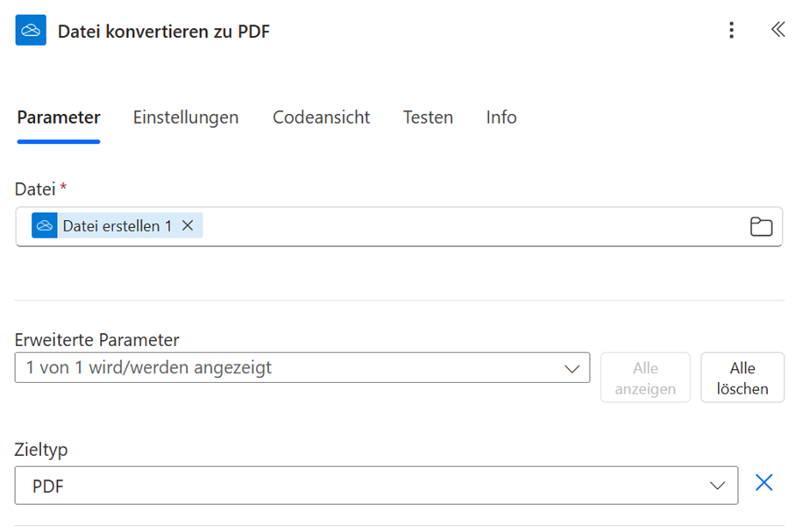This screenshot has width=795, height=532.
Task: Open the three-dot more options menu
Action: 732,31
